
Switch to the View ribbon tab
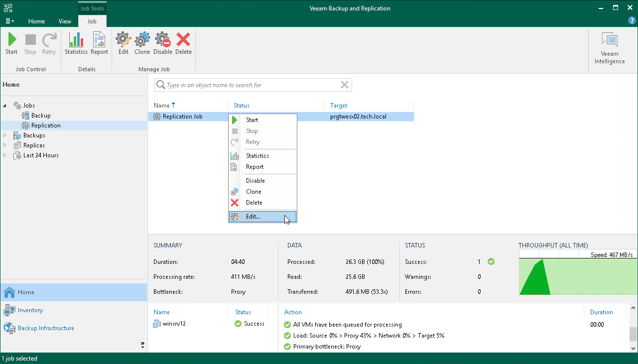(65, 21)
